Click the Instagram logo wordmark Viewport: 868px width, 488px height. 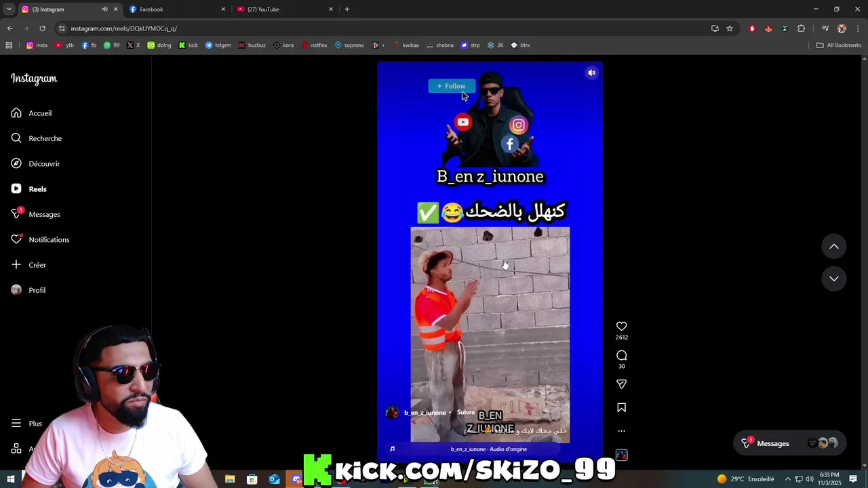coord(34,79)
